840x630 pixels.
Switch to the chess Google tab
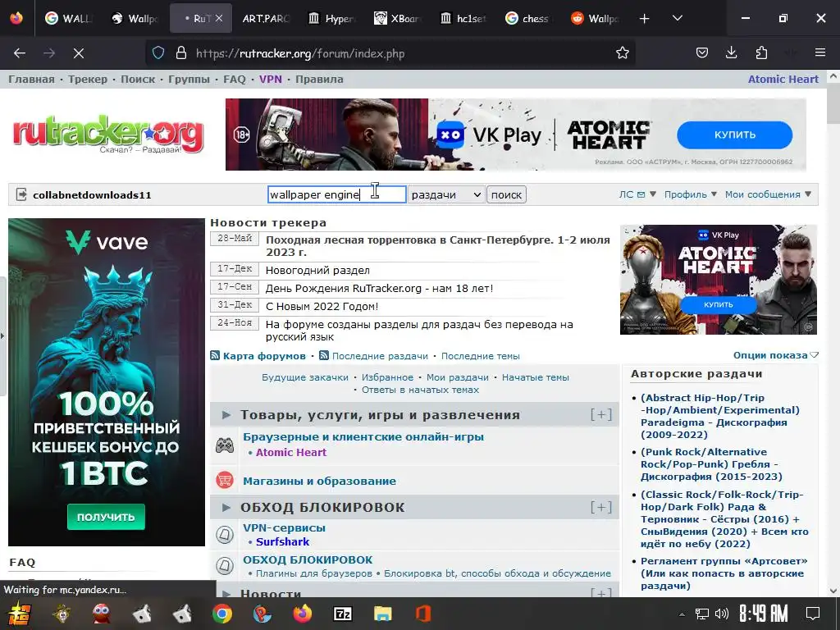point(528,19)
